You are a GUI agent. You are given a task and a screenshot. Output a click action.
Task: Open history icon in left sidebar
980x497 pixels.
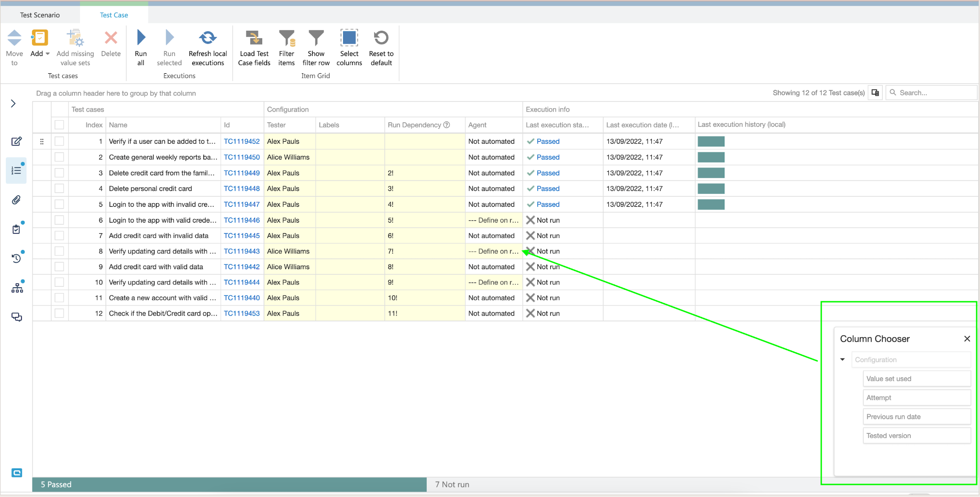pyautogui.click(x=16, y=259)
